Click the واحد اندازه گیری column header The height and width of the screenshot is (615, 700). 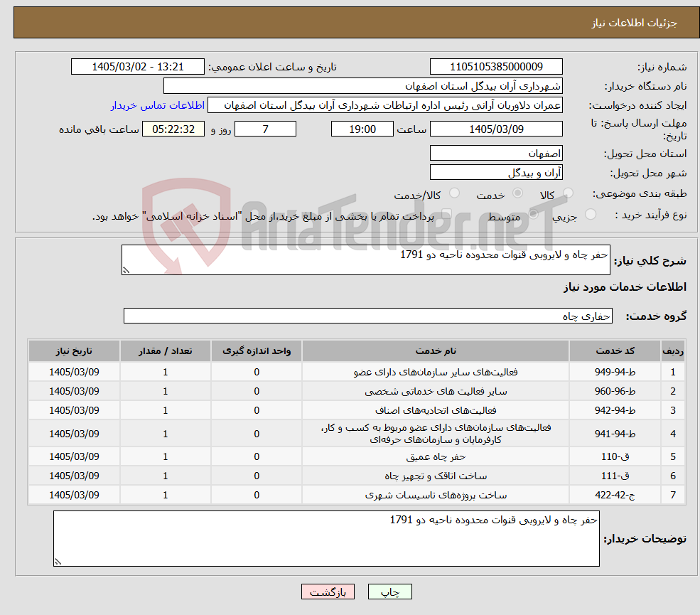[257, 351]
